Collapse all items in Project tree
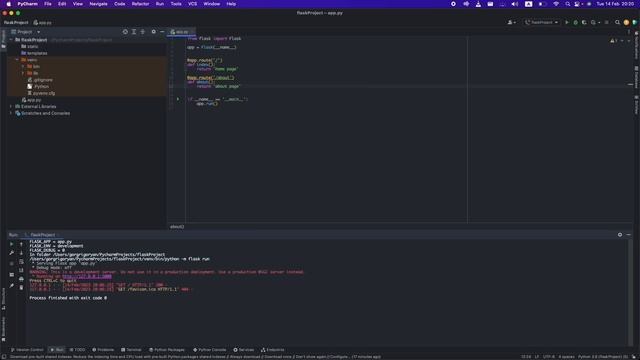The image size is (640, 360). click(x=142, y=32)
